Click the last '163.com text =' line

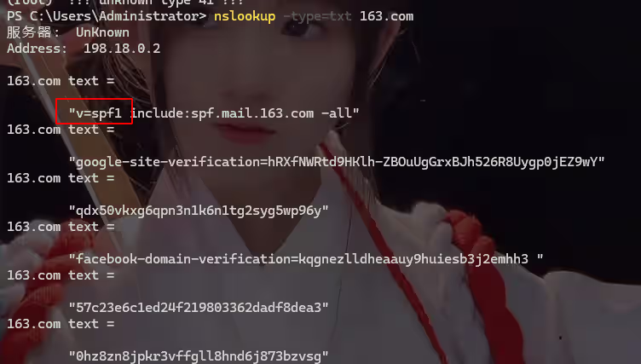61,324
